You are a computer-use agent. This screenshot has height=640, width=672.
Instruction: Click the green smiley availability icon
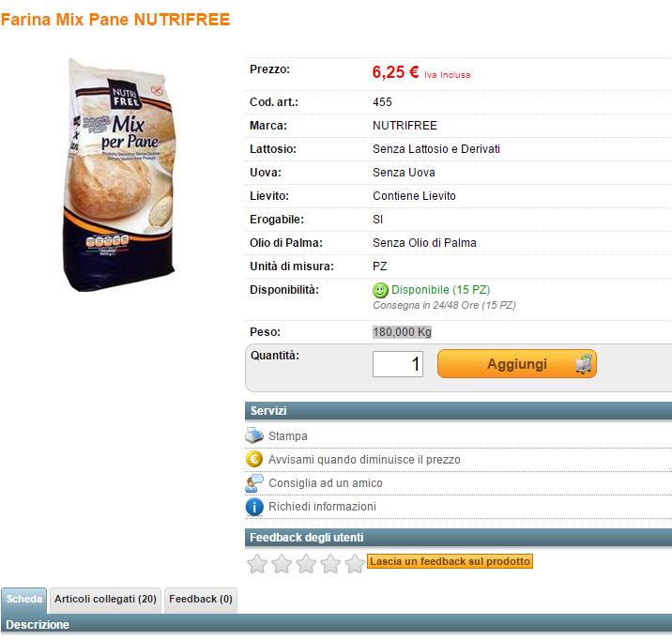[380, 290]
